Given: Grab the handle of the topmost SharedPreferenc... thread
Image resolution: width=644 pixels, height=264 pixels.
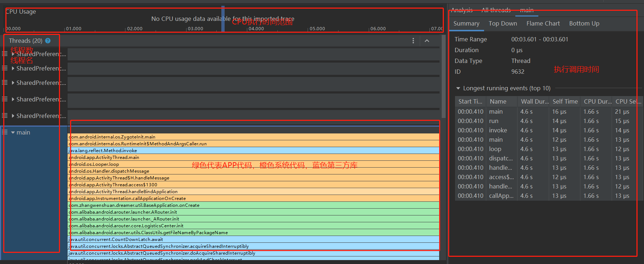Looking at the screenshot, I should click(5, 54).
